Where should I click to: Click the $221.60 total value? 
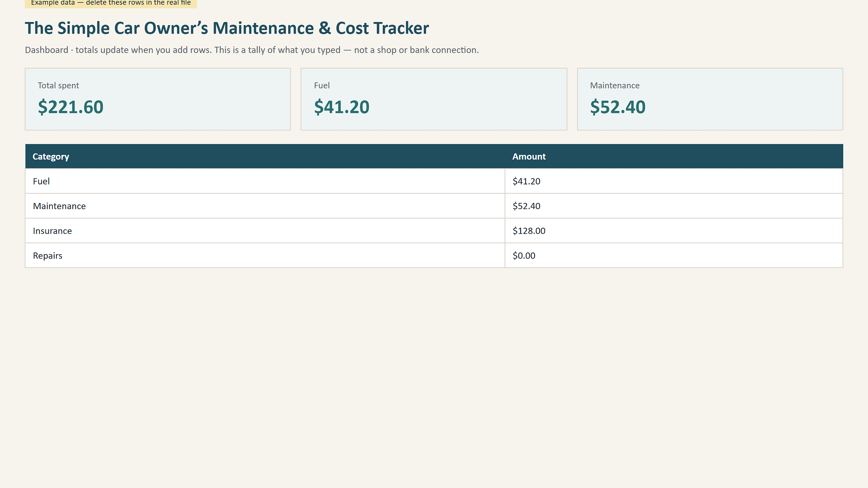click(71, 107)
